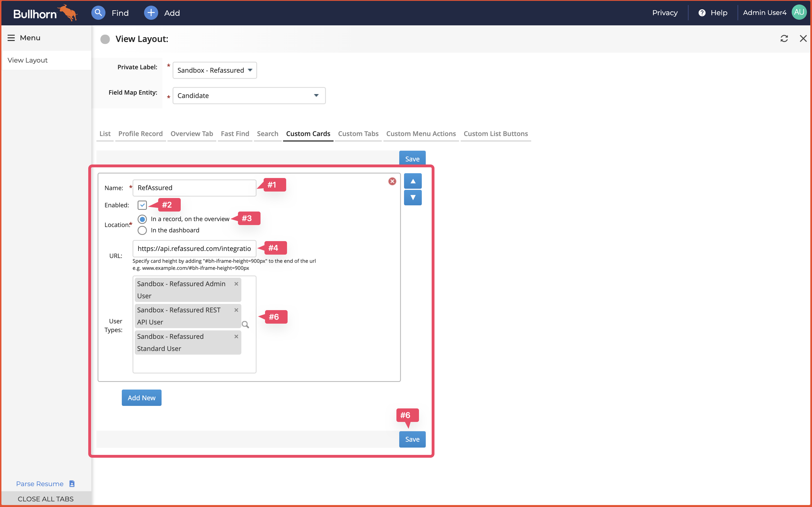Enable the Enabled checkbox

(142, 205)
